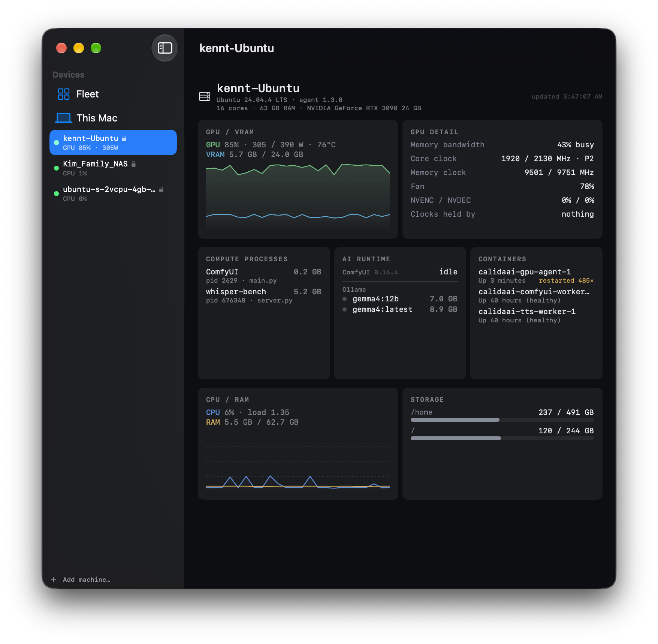Click the updated 3:47:07 AM timestamp
Viewport: 658px width, 644px height.
(x=567, y=96)
